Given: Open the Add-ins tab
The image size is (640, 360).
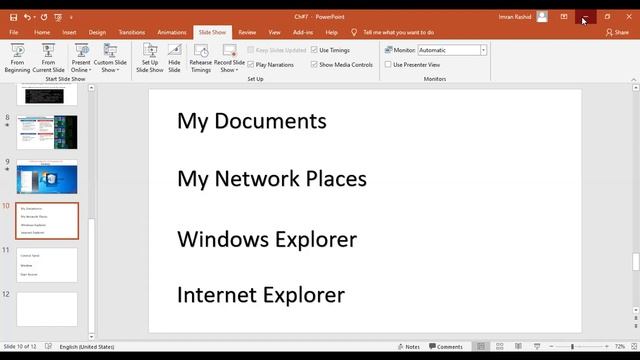Looking at the screenshot, I should [303, 32].
